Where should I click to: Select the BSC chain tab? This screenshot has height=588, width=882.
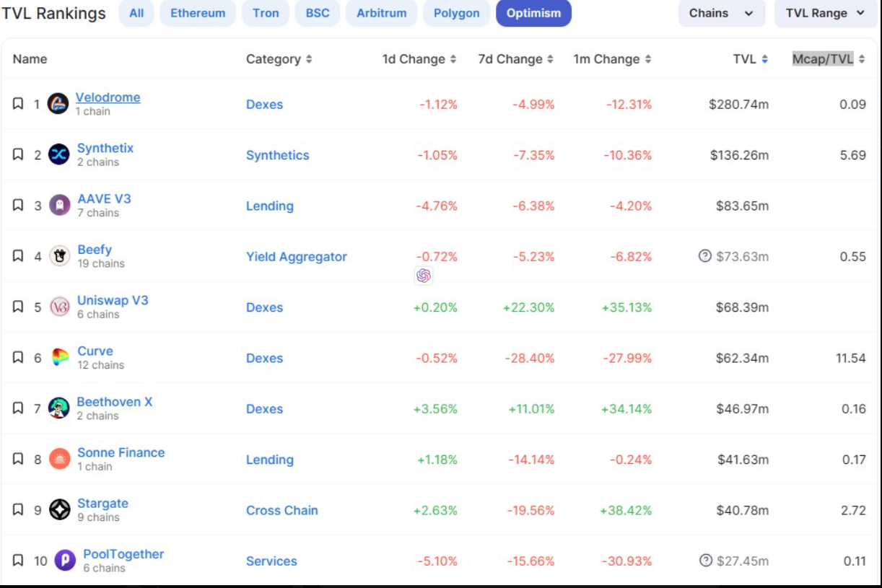point(318,13)
